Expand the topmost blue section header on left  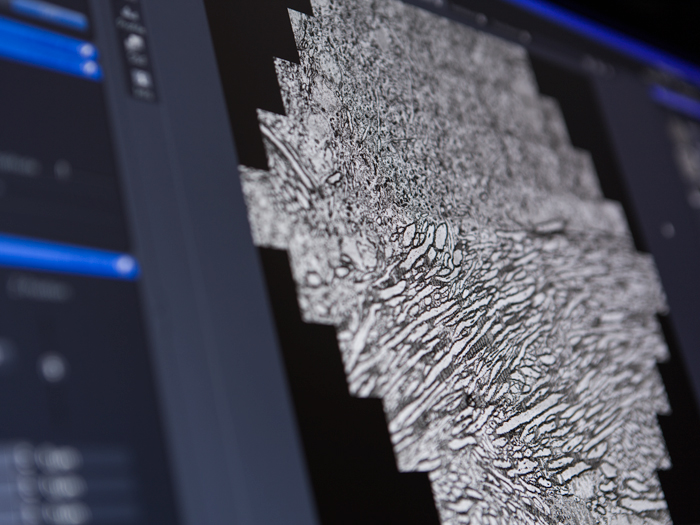tap(45, 12)
